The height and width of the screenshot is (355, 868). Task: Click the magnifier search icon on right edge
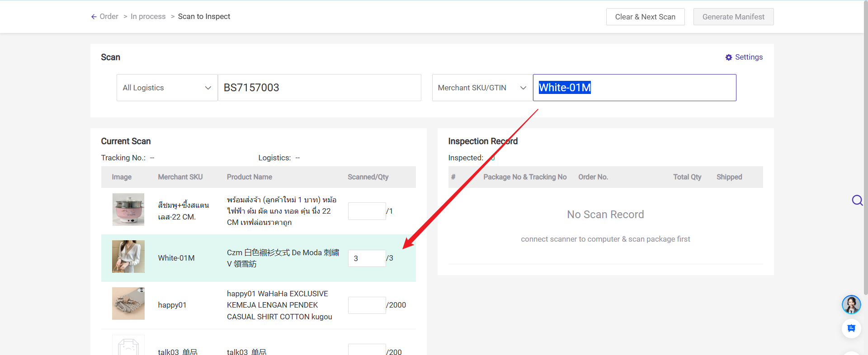[x=857, y=200]
